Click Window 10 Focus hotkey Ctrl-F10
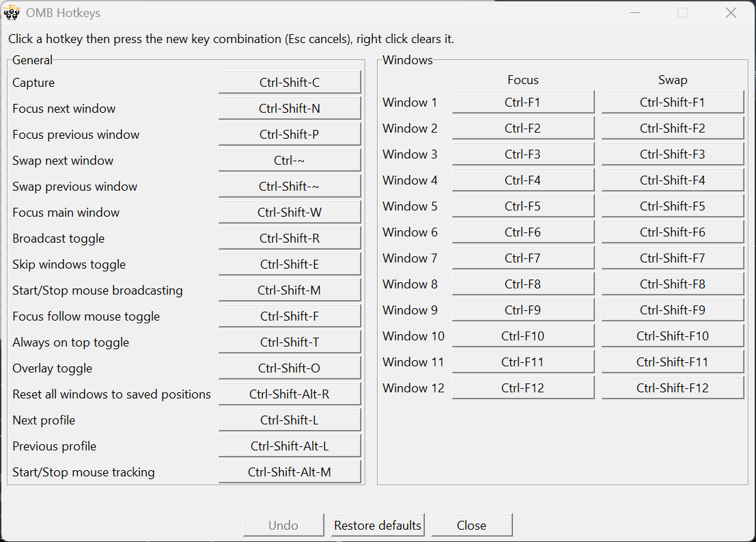The width and height of the screenshot is (756, 542). point(523,336)
